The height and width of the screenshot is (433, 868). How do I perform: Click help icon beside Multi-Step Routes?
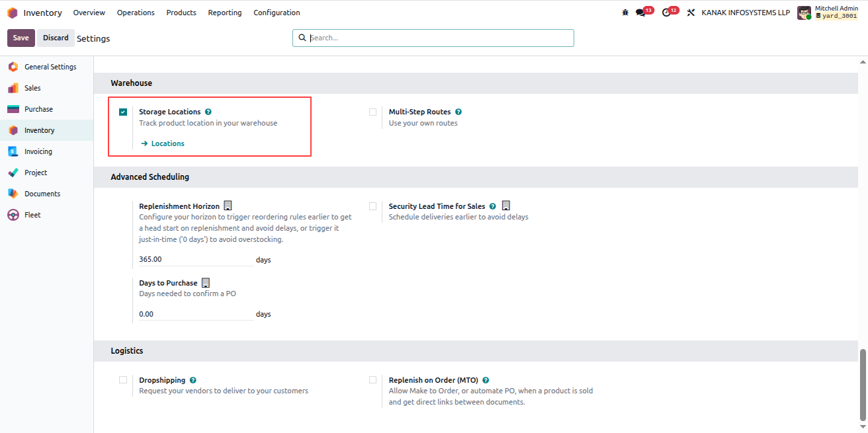[x=458, y=112]
